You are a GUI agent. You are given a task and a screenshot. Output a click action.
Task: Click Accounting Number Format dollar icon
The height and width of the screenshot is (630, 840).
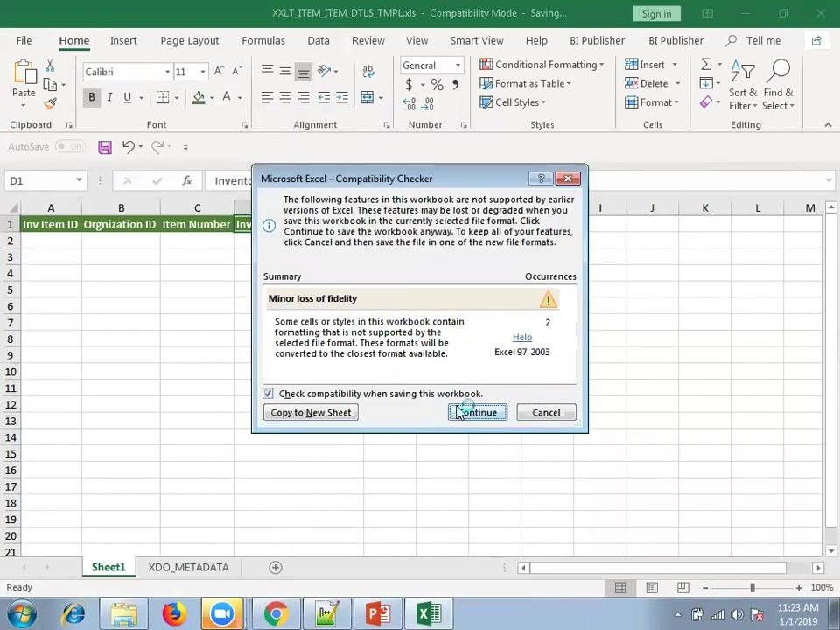[409, 85]
